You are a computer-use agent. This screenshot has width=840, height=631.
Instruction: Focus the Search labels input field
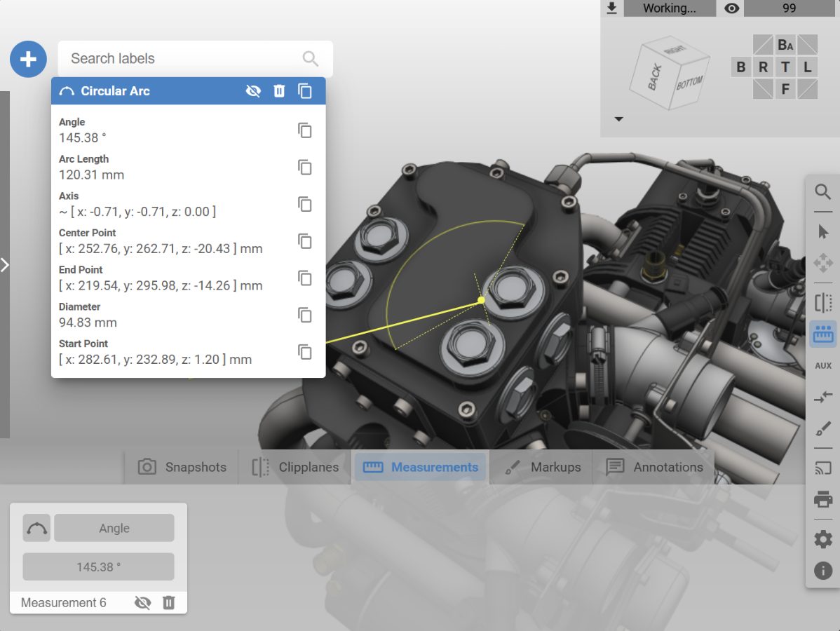185,58
